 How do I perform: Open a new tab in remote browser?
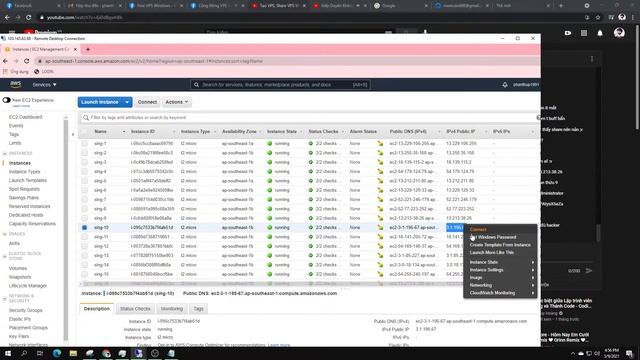[x=88, y=49]
